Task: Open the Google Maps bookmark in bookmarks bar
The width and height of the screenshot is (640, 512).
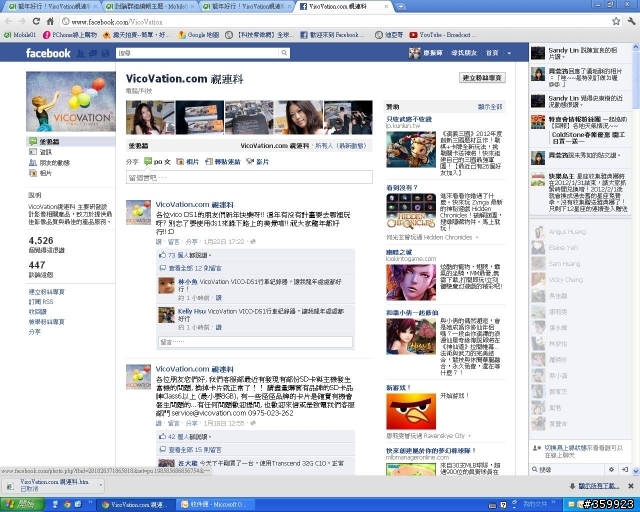Action: (199, 35)
